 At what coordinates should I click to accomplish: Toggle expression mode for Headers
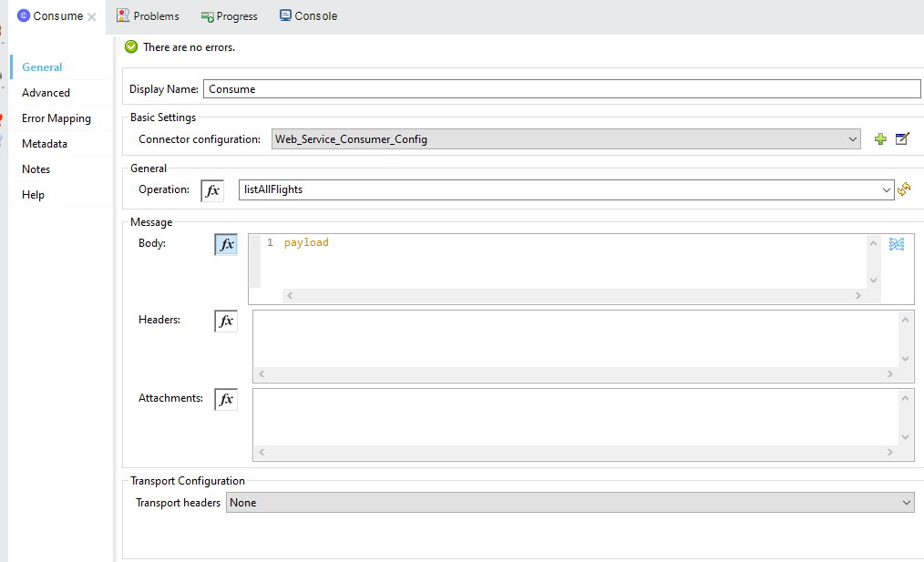(x=225, y=320)
